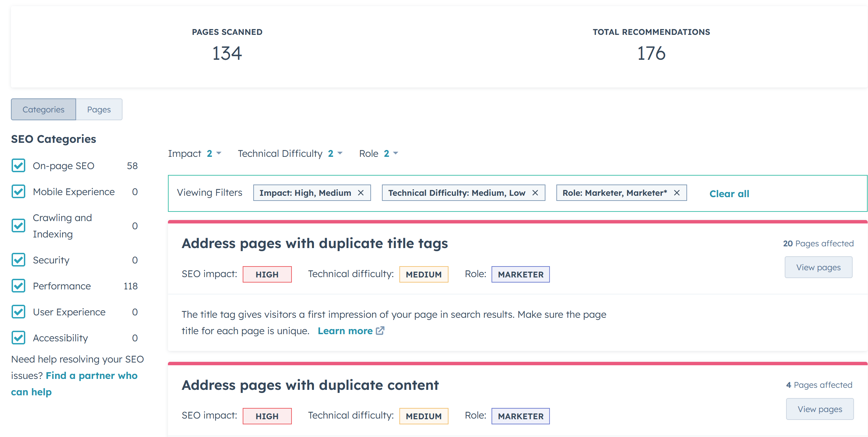Remove Impact High Medium filter
This screenshot has width=868, height=437.
[362, 193]
